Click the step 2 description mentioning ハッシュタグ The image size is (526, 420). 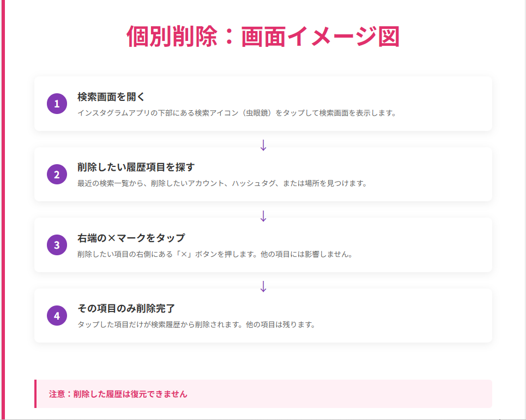click(222, 183)
